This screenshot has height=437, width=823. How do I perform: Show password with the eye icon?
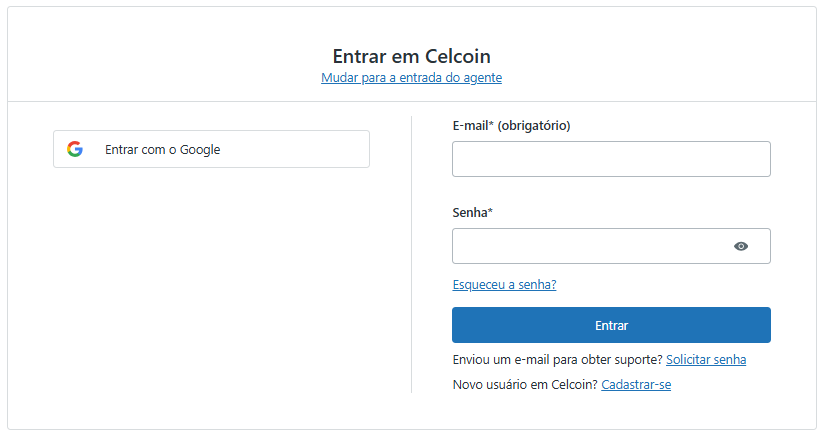click(741, 246)
